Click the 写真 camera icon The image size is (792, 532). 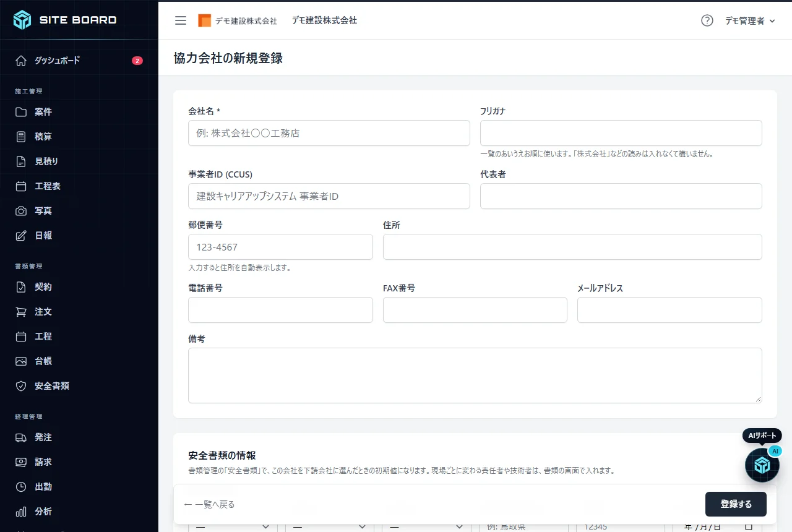(21, 211)
